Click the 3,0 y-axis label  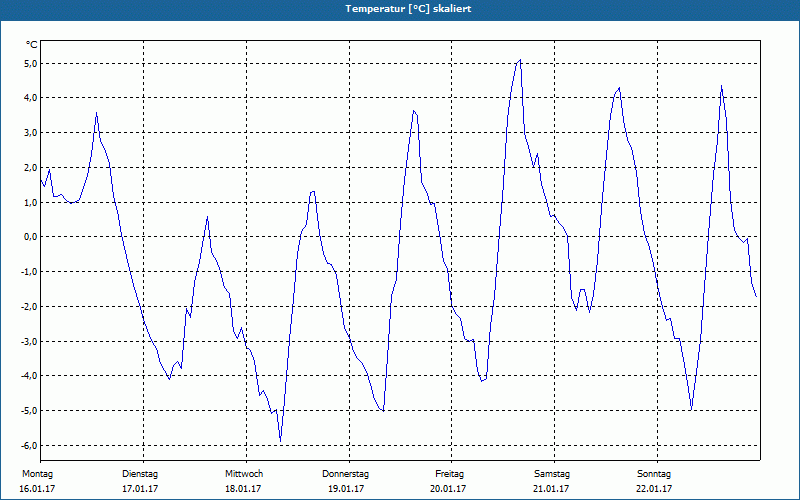[x=31, y=133]
